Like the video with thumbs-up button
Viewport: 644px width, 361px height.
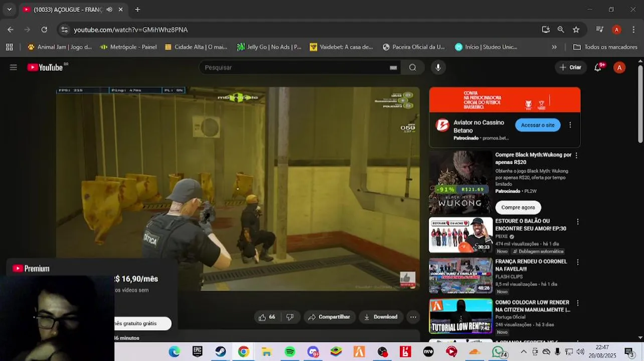tap(267, 317)
